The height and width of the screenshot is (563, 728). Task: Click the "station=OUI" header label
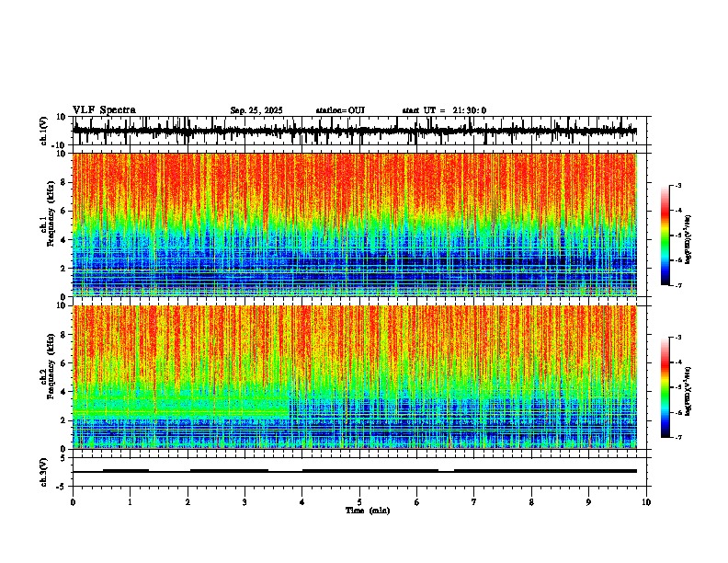point(340,110)
